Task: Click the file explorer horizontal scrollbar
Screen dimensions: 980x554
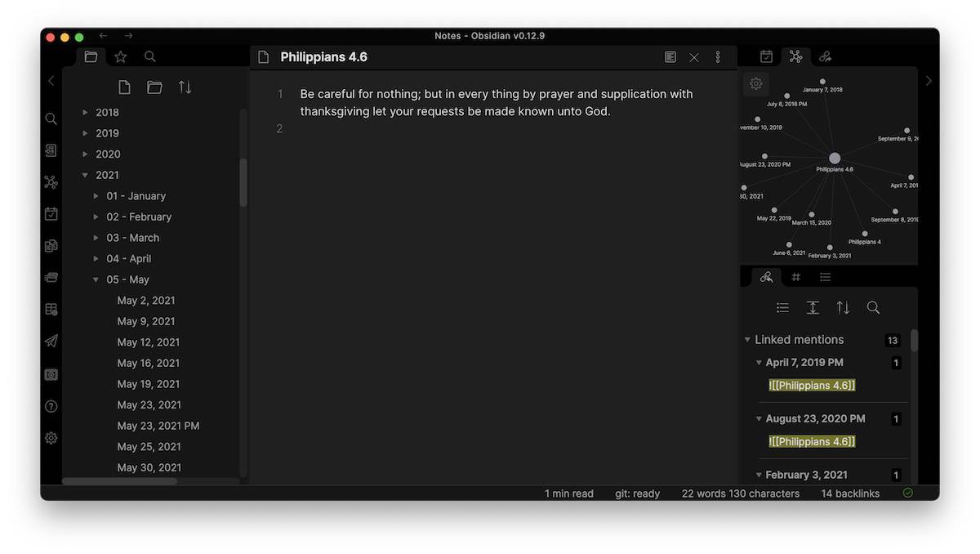Action: 120,481
